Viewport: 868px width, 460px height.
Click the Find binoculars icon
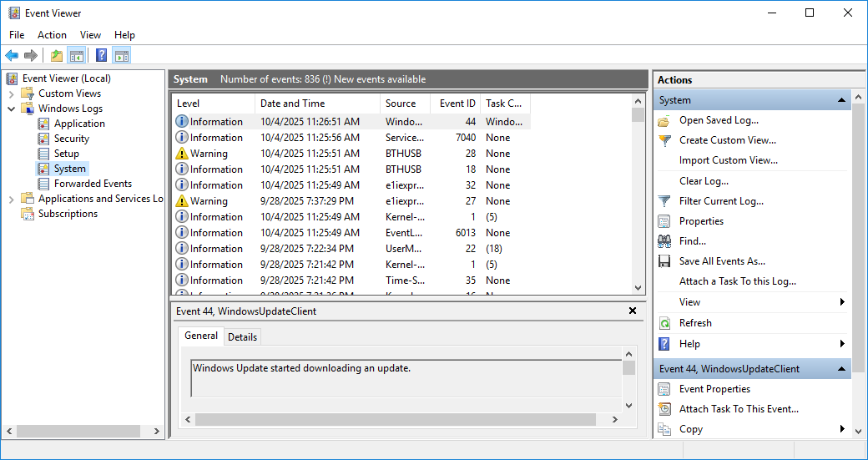click(x=664, y=241)
